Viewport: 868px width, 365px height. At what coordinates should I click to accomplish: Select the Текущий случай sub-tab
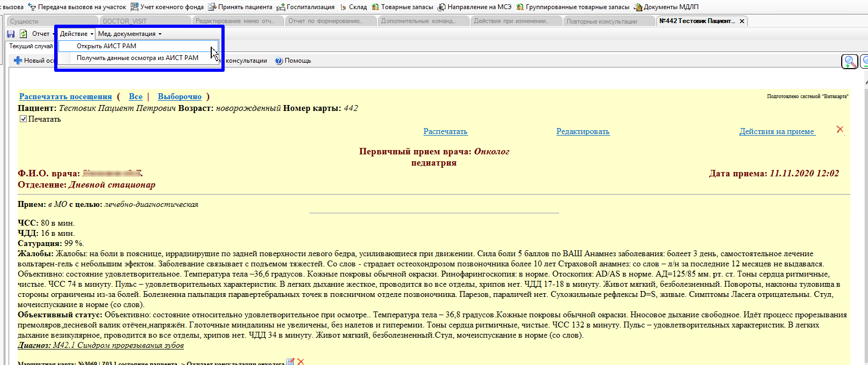[x=31, y=47]
